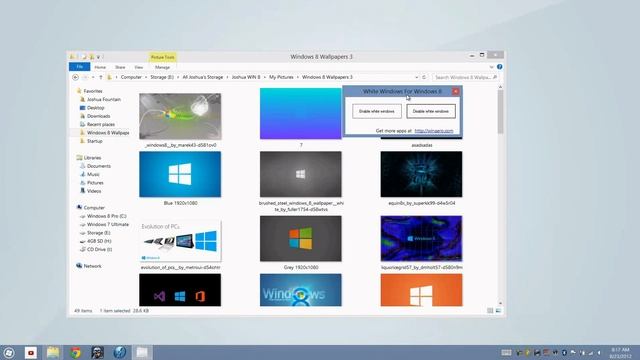The width and height of the screenshot is (640, 360).
Task: Click the active white window taskbar button
Action: tap(142, 353)
